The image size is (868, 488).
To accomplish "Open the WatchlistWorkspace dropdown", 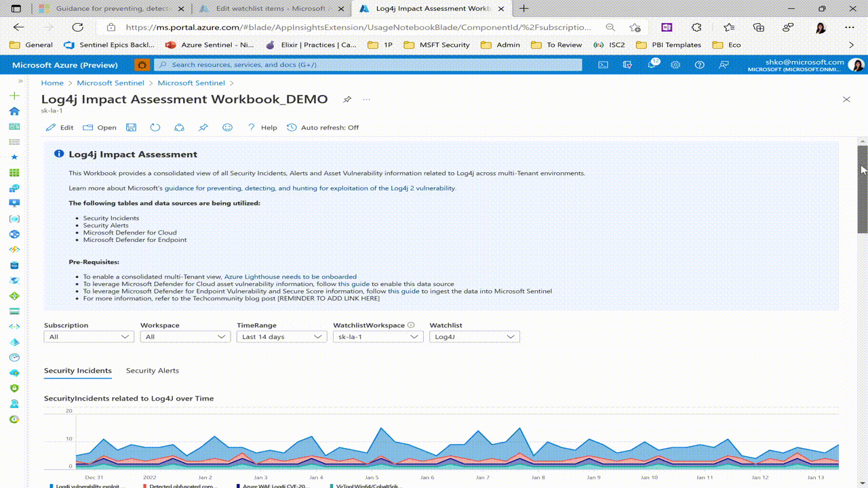I will click(378, 337).
